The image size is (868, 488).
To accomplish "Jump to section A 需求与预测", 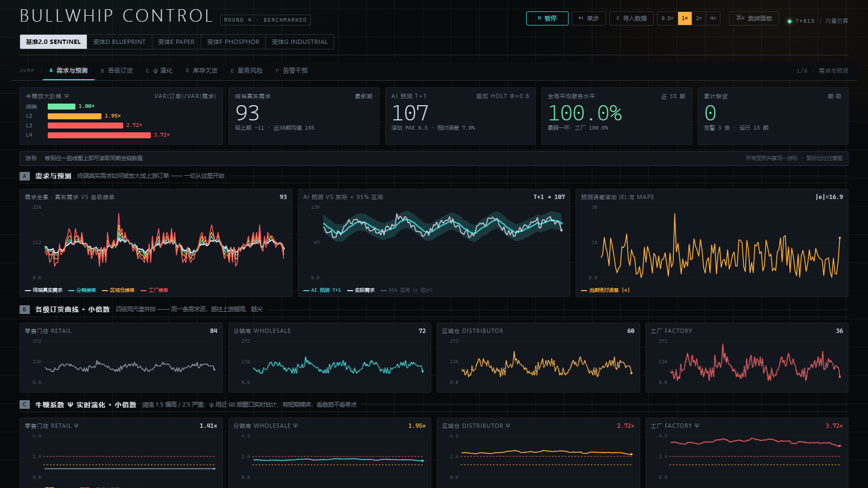I will [x=68, y=71].
